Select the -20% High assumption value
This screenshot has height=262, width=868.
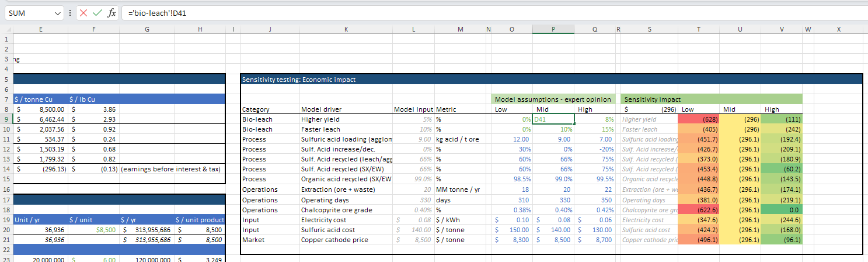tap(595, 149)
